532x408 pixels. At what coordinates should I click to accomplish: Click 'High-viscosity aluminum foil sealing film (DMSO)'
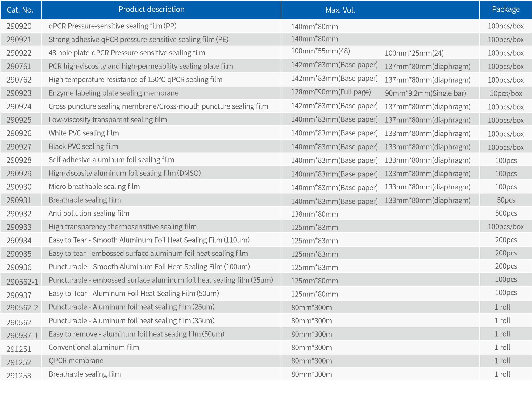(125, 173)
